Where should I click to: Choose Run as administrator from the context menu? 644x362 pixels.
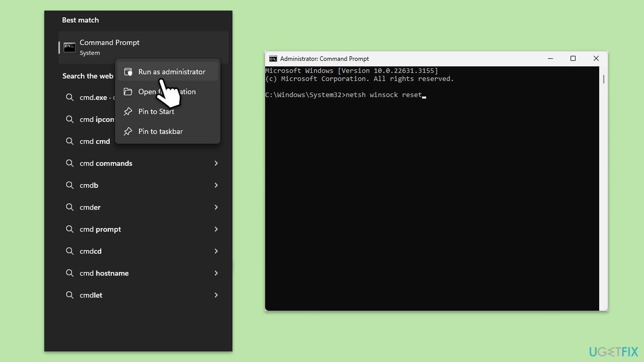(168, 72)
